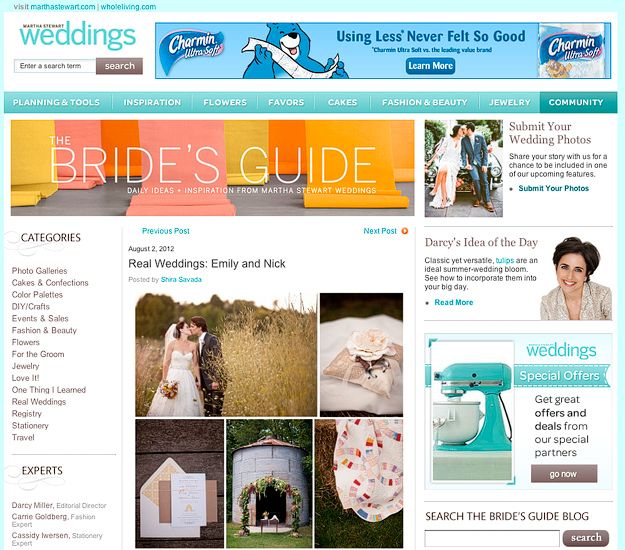Click the 'go now' special offers button

pyautogui.click(x=564, y=474)
